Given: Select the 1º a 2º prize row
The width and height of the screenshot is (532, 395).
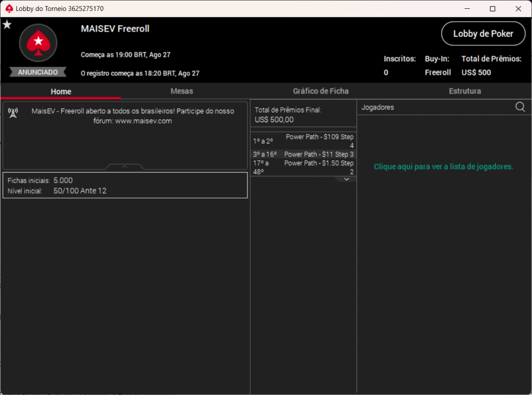Looking at the screenshot, I should tap(303, 141).
